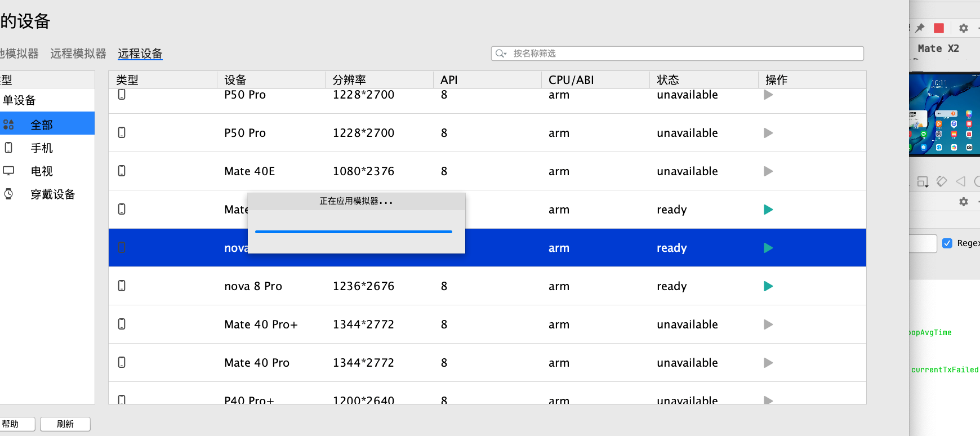
Task: Click the 刷新 refresh button
Action: tap(65, 424)
